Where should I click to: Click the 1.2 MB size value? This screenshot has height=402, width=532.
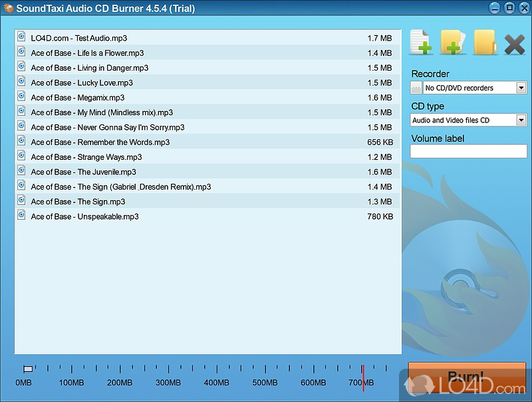(380, 157)
